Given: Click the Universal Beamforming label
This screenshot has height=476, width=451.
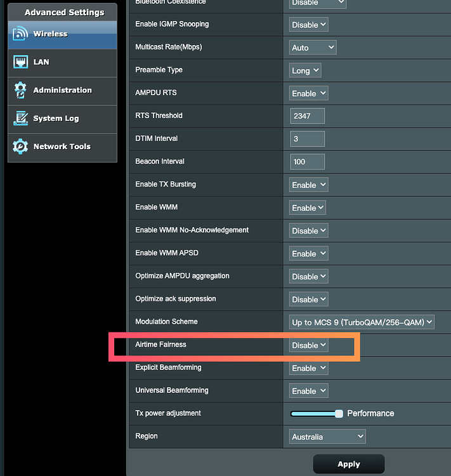Looking at the screenshot, I should pyautogui.click(x=172, y=390).
